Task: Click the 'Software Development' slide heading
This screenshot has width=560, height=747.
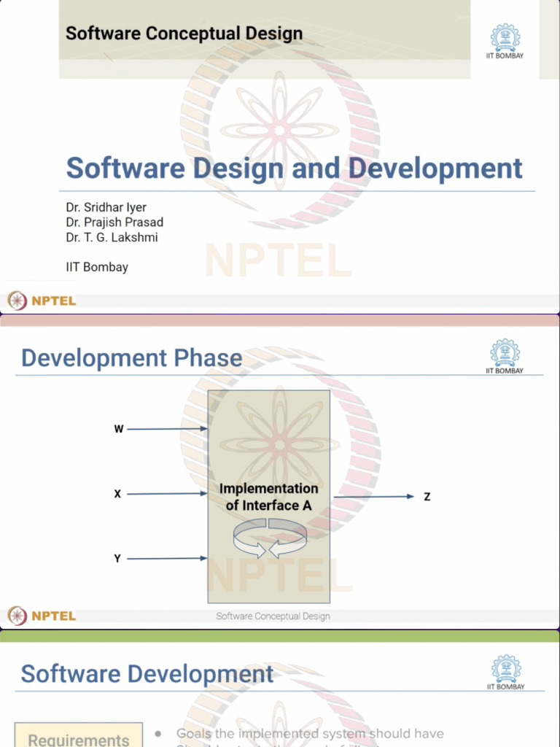Action: [147, 673]
